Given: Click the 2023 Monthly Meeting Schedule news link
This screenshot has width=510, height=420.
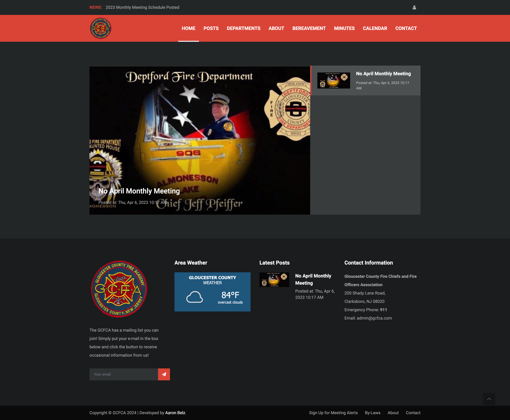Looking at the screenshot, I should [142, 7].
